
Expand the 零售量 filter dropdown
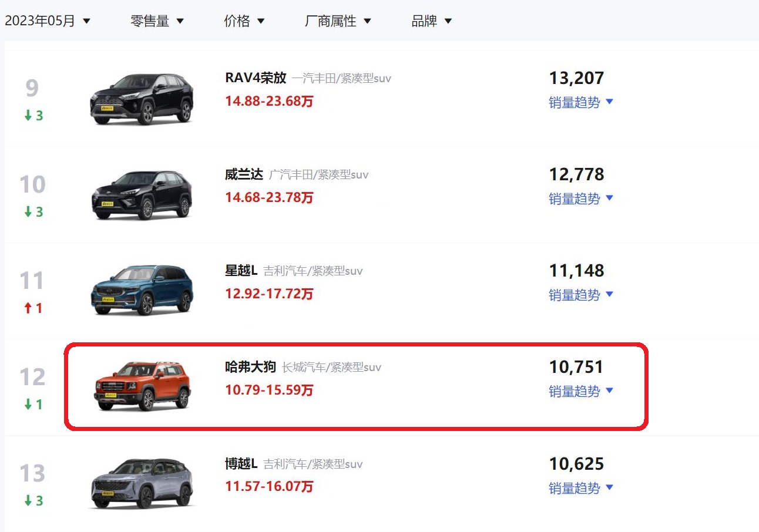157,21
